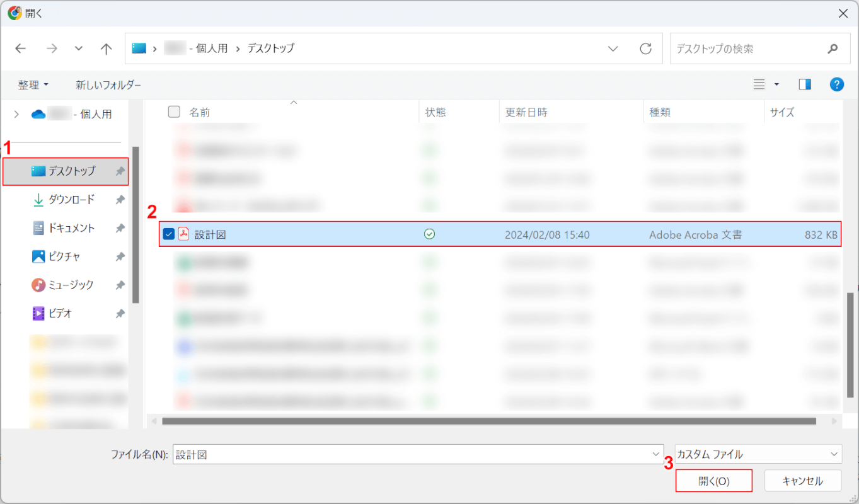Viewport: 859px width, 504px height.
Task: Open the recent locations chevron
Action: click(x=79, y=49)
